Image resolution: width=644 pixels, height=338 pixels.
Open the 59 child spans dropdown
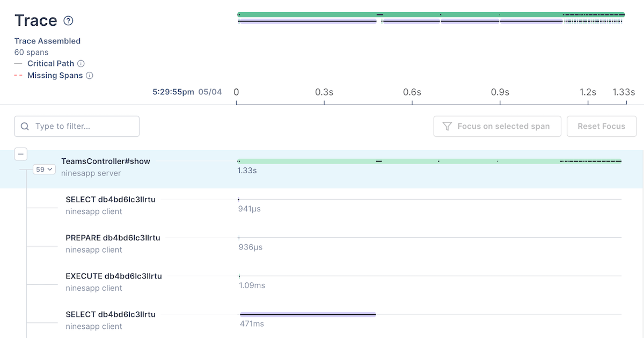pyautogui.click(x=44, y=169)
